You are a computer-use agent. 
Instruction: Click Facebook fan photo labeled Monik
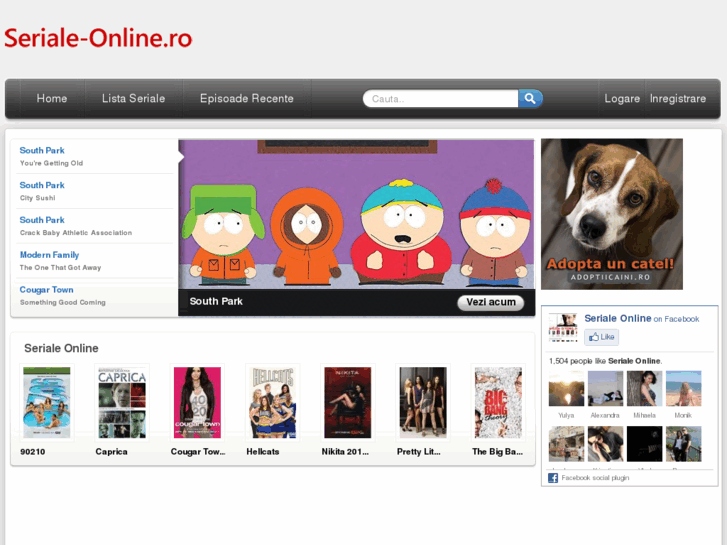point(683,389)
